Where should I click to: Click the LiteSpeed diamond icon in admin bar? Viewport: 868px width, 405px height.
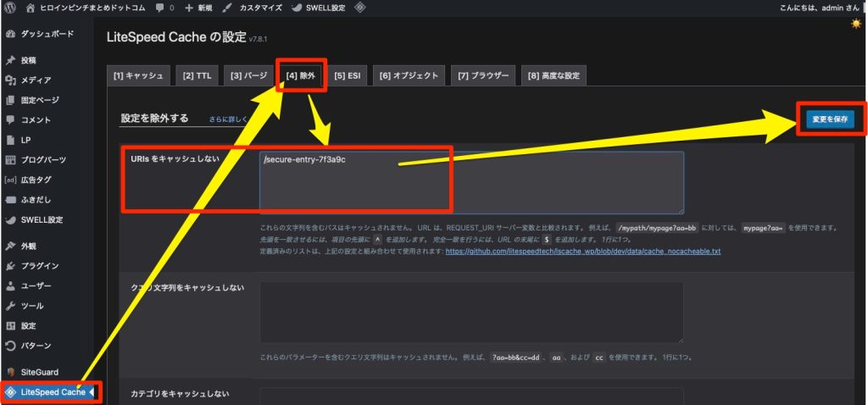click(360, 8)
